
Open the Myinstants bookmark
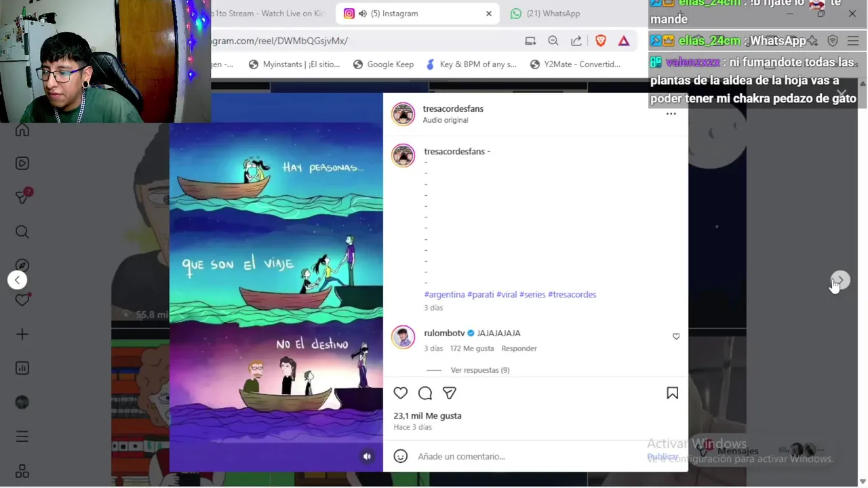coord(294,64)
